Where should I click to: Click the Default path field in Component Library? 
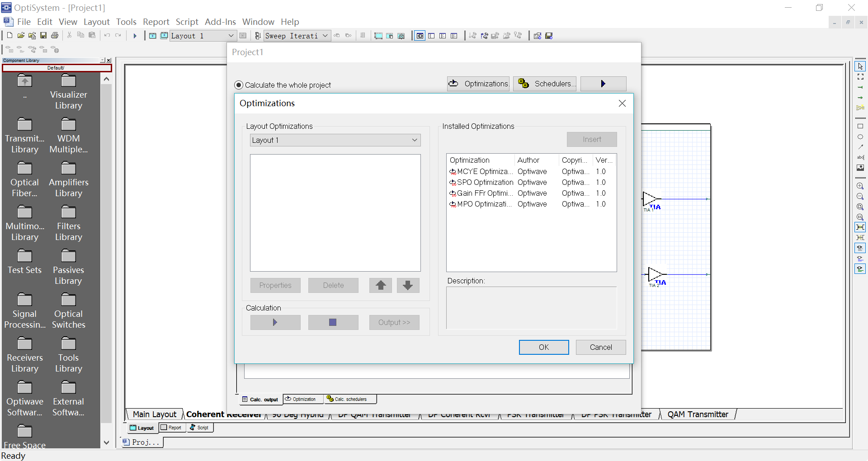(x=57, y=68)
